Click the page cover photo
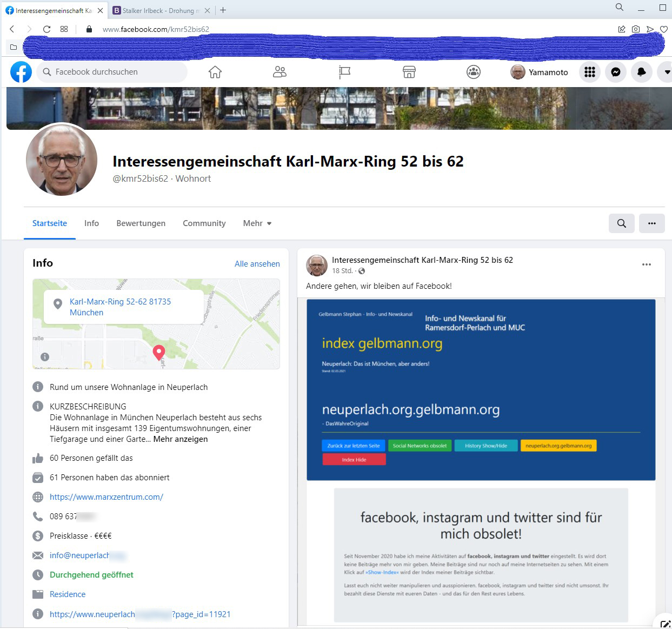 tap(339, 108)
